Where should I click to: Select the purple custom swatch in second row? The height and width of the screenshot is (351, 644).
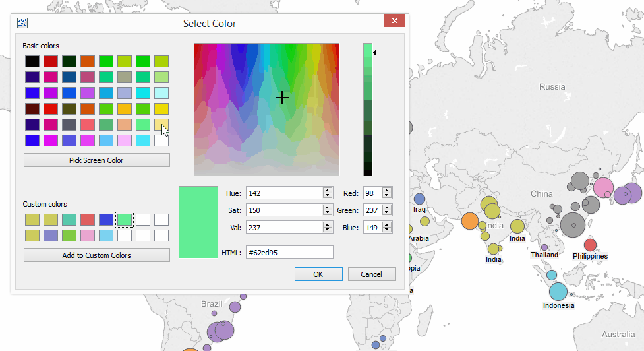pyautogui.click(x=51, y=236)
